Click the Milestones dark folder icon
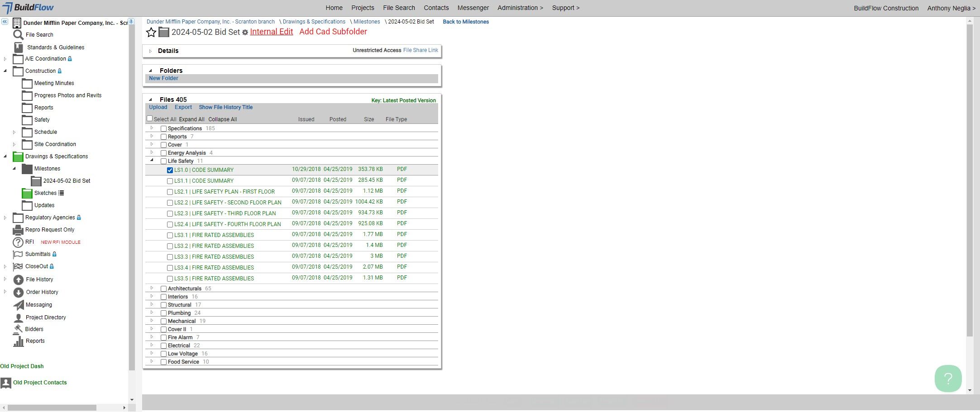980x412 pixels. 27,169
